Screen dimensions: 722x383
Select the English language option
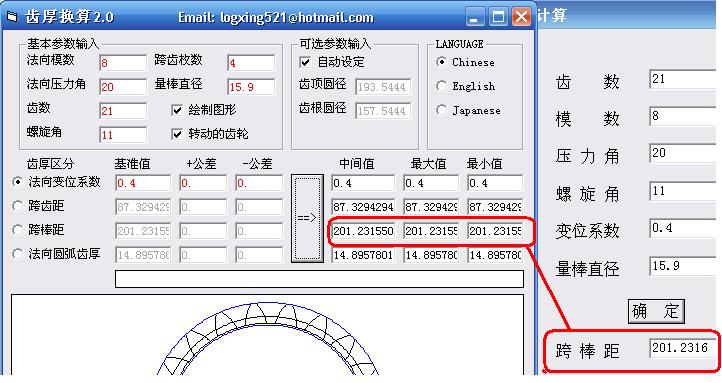click(x=441, y=86)
